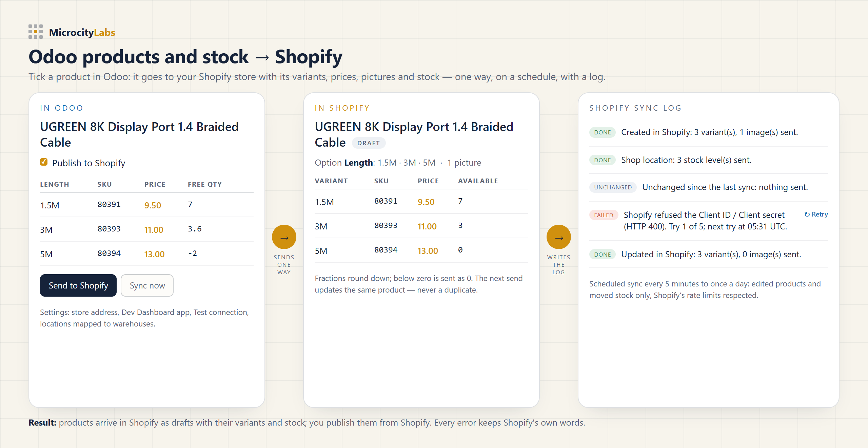Click 'Shopify refused the Client ID' message

click(x=705, y=221)
